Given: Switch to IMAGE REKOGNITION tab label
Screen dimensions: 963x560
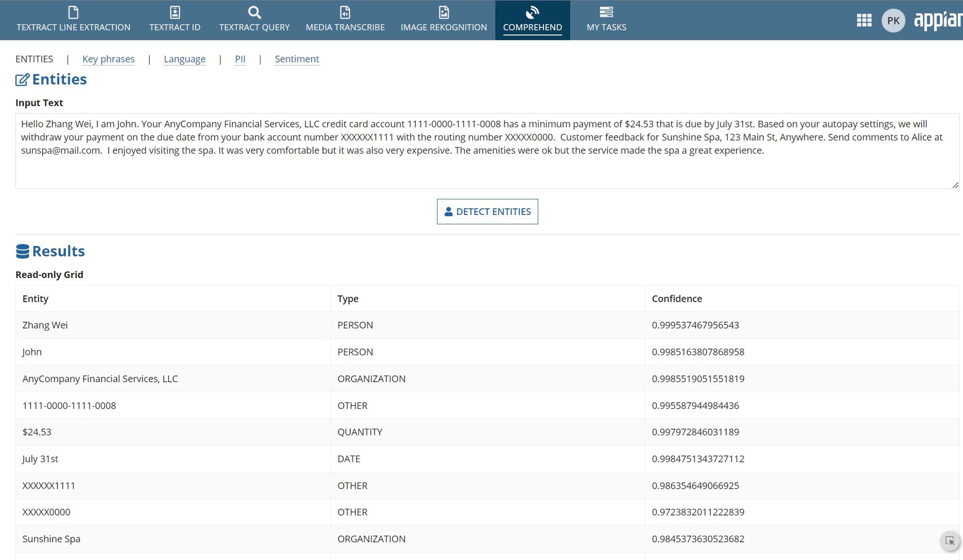Looking at the screenshot, I should pos(444,27).
